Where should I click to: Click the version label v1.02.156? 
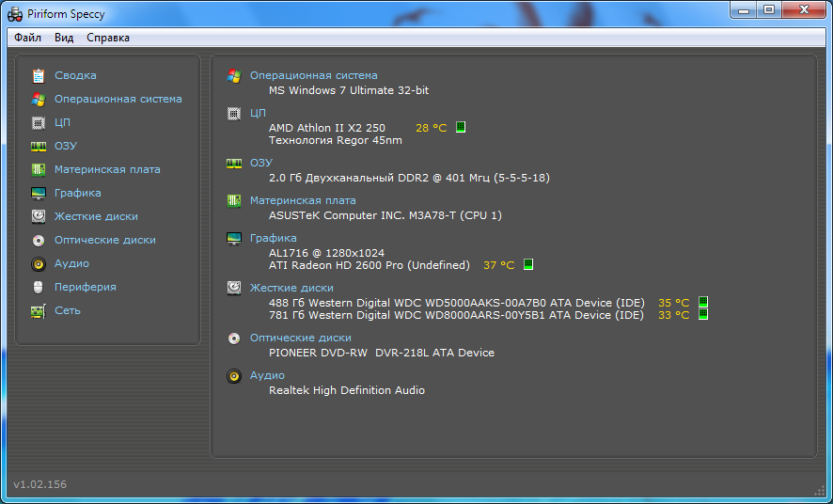click(x=40, y=484)
